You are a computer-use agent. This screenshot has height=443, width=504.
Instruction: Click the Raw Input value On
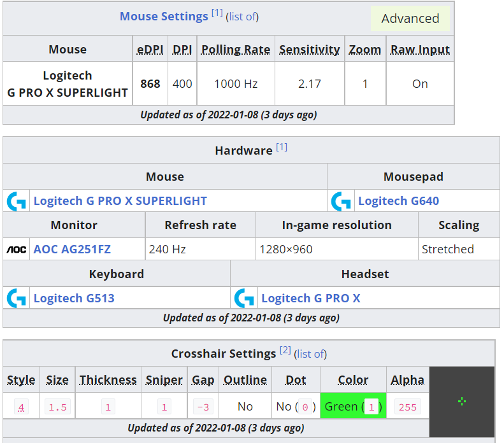tap(420, 84)
